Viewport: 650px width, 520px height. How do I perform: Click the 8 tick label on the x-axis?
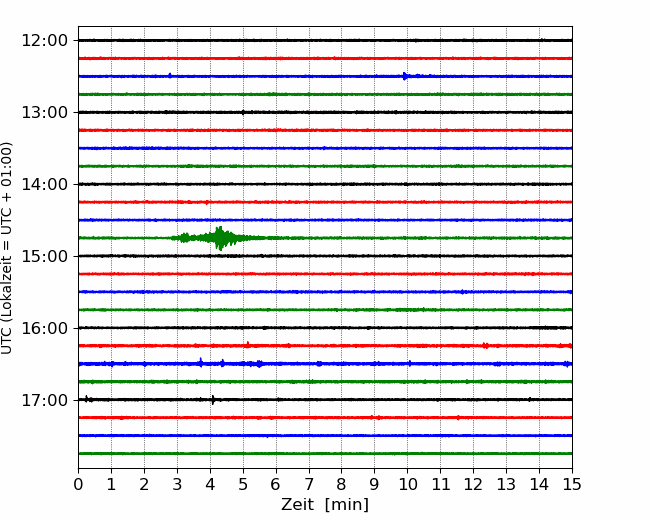(x=342, y=485)
